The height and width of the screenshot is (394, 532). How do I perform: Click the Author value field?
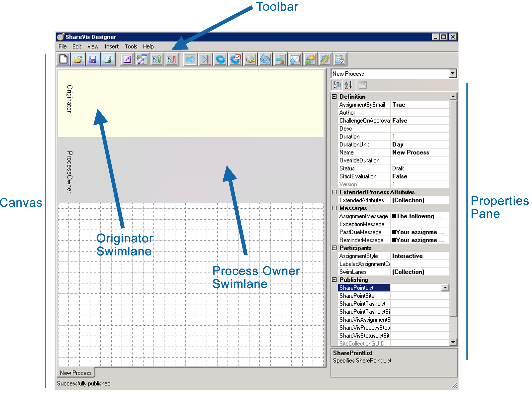[x=420, y=113]
